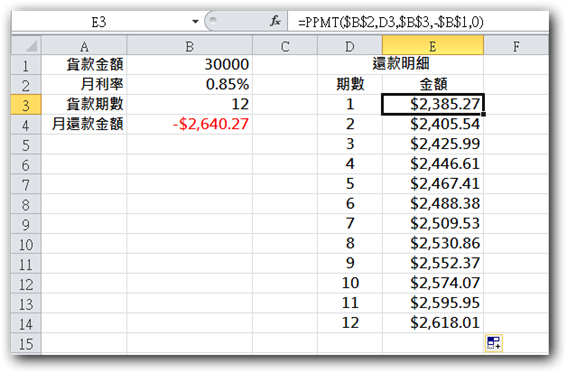This screenshot has width=567, height=373.
Task: Click period number 5 in column D
Action: click(350, 184)
